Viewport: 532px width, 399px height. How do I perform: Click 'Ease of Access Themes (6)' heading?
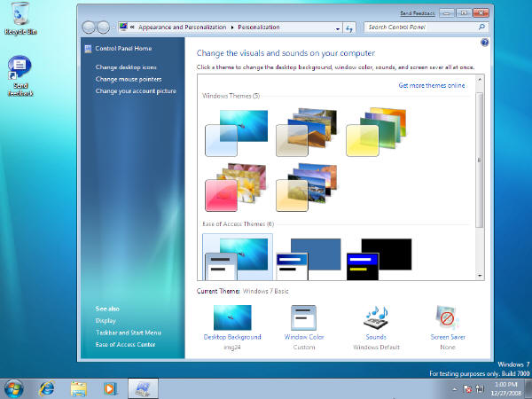(238, 224)
